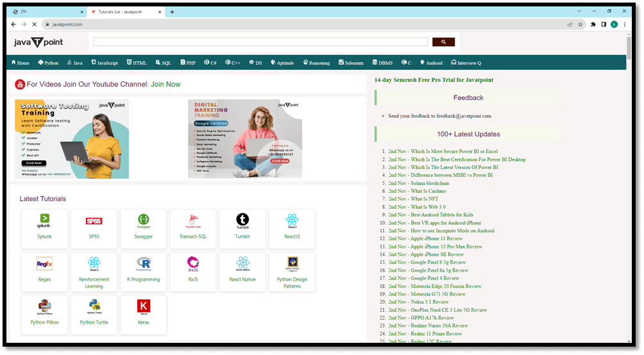Open the RxJS tutorial icon
The height and width of the screenshot is (355, 644).
pyautogui.click(x=193, y=264)
